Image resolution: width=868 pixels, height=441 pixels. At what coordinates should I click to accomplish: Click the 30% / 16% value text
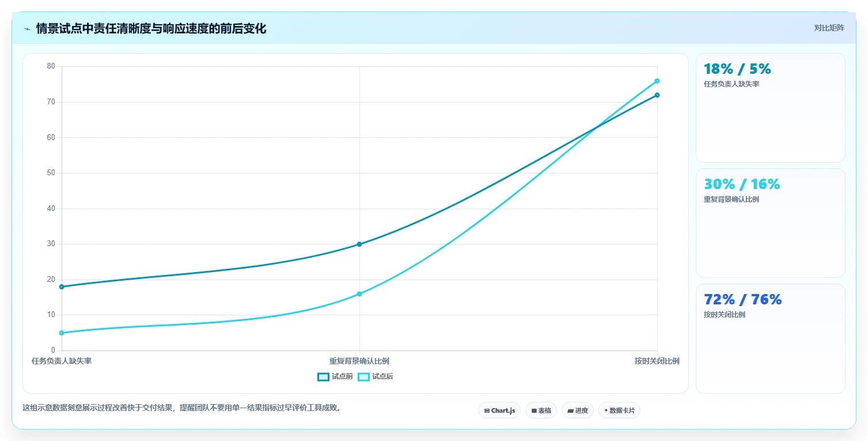pos(742,184)
